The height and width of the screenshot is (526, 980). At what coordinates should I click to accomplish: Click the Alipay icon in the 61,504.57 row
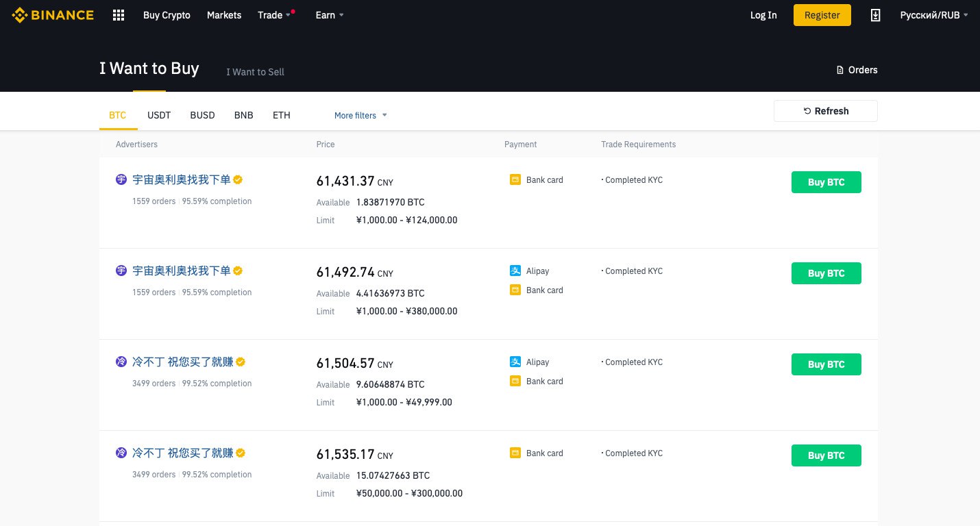click(515, 362)
